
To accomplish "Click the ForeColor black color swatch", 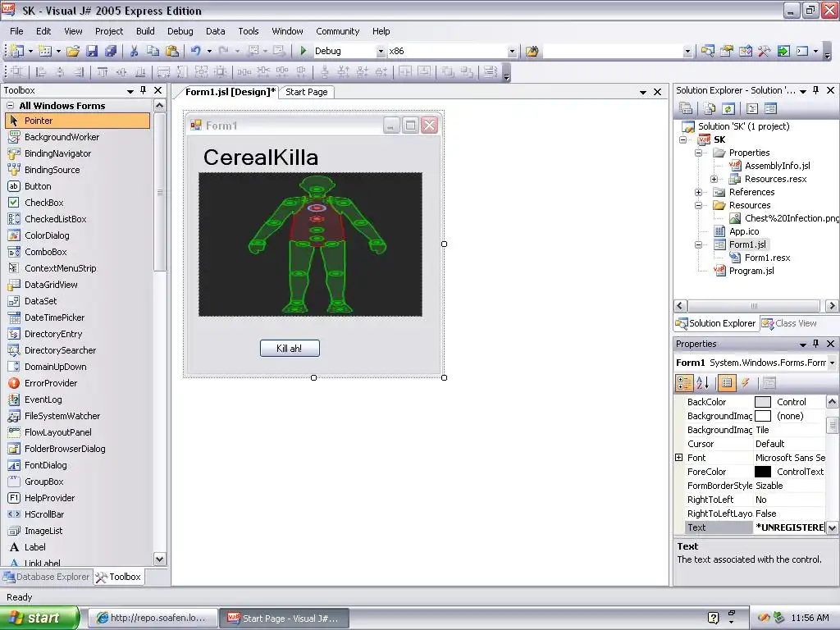I will click(762, 472).
